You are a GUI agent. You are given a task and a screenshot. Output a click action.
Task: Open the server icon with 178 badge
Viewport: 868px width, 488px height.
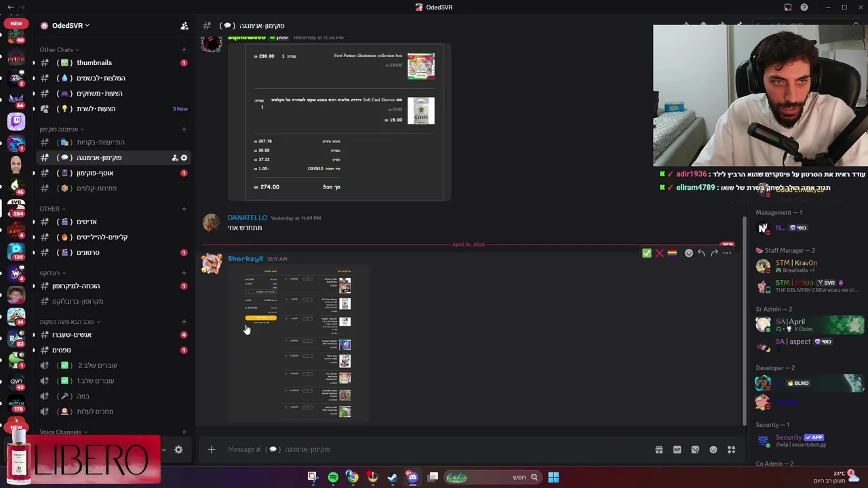[16, 404]
